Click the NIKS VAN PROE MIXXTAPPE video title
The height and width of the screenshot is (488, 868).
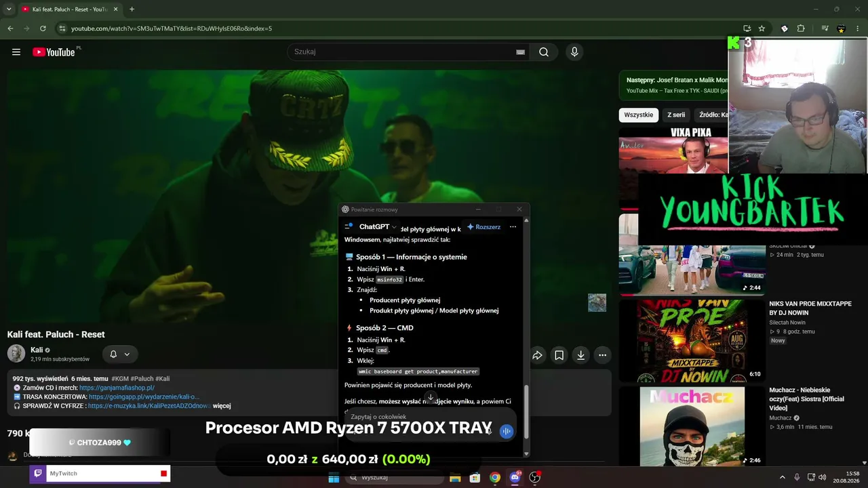click(x=810, y=308)
